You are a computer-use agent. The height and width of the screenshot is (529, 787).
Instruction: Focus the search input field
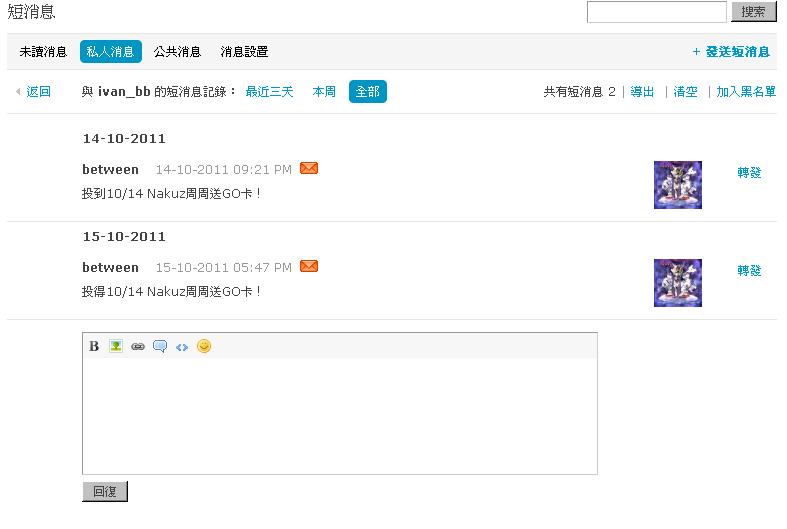click(x=657, y=12)
